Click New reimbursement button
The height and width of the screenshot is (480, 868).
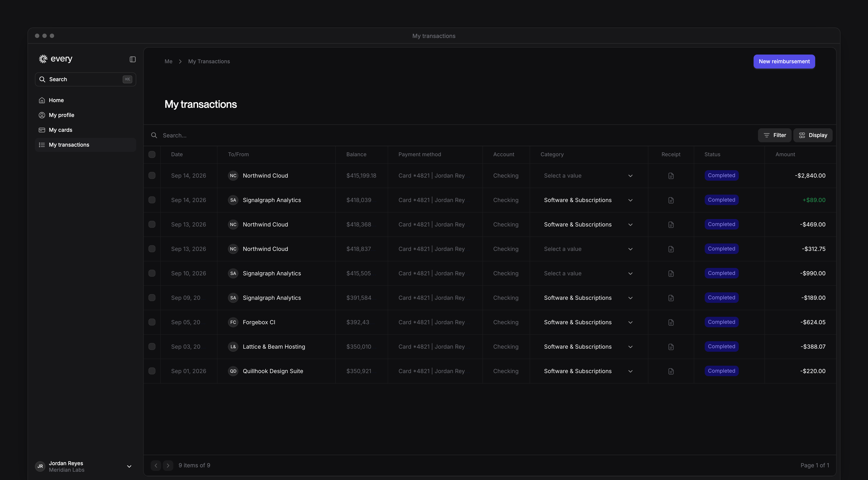click(x=784, y=61)
